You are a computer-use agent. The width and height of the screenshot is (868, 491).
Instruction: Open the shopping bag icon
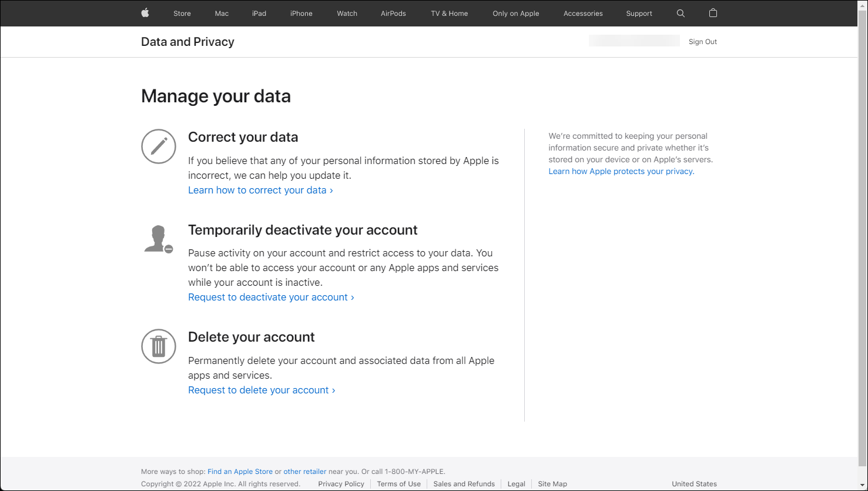713,13
